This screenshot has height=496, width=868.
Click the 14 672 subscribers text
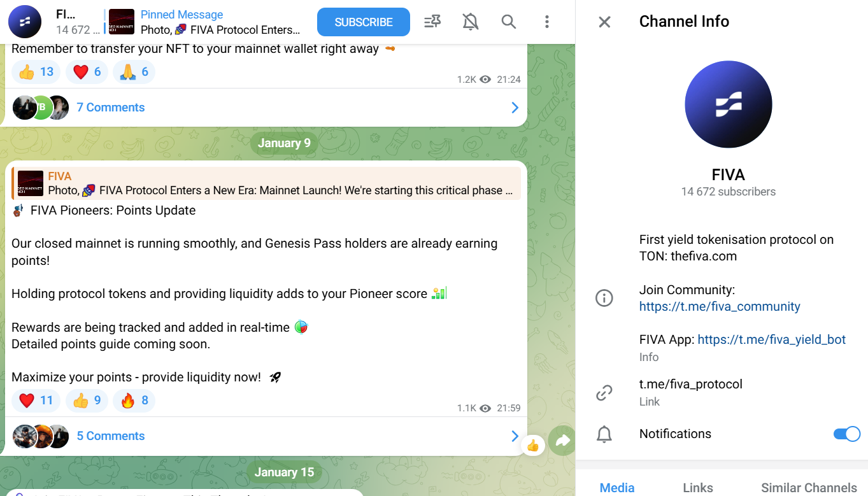[x=729, y=192]
